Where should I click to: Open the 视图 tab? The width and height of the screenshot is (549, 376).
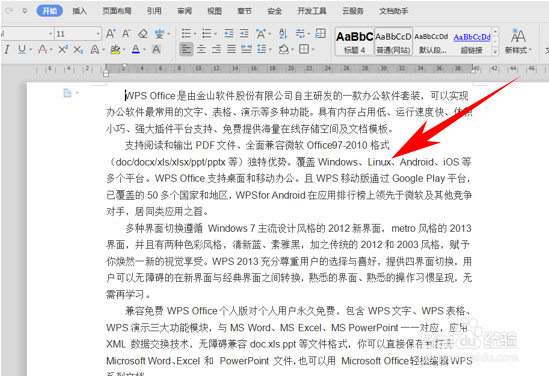[215, 11]
